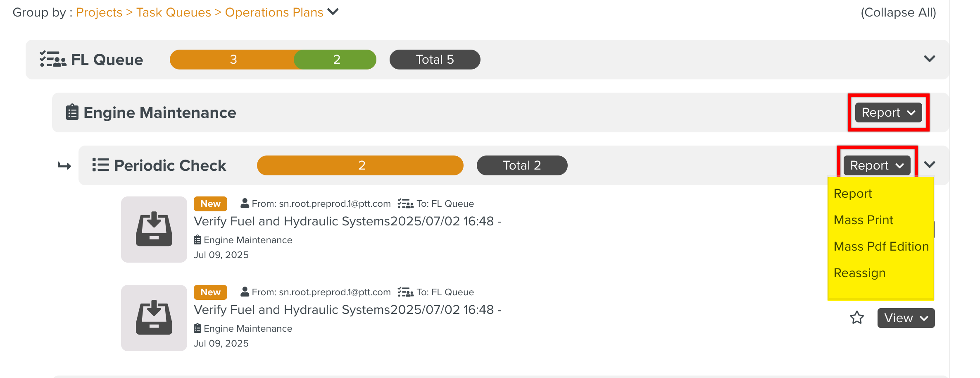The width and height of the screenshot is (980, 378).
Task: Collapse the FL Queue section chevron
Action: coord(929,59)
